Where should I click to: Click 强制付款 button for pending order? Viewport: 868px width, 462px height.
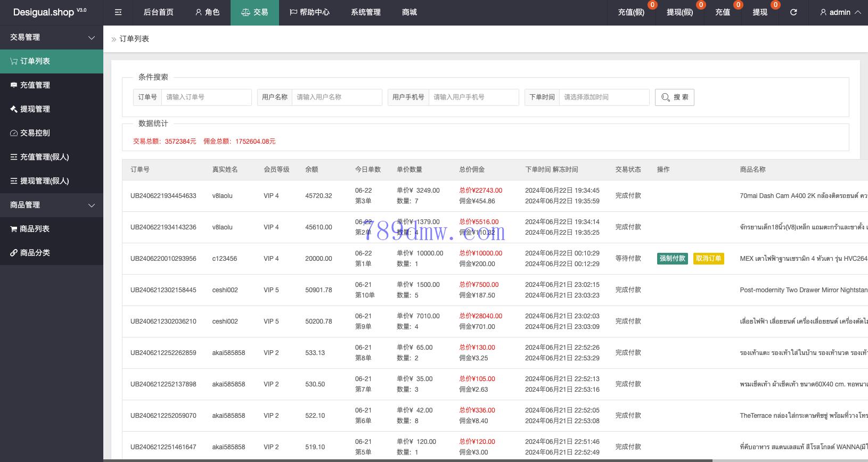[x=672, y=259]
